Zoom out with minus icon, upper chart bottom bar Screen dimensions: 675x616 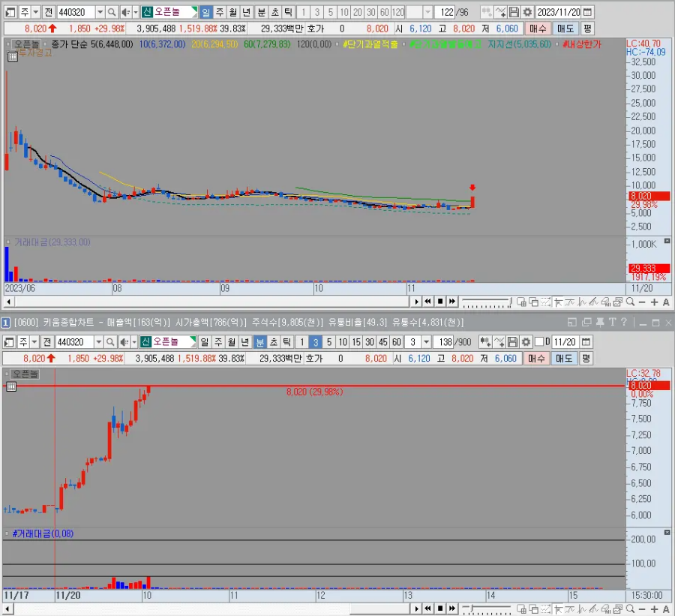click(x=642, y=302)
